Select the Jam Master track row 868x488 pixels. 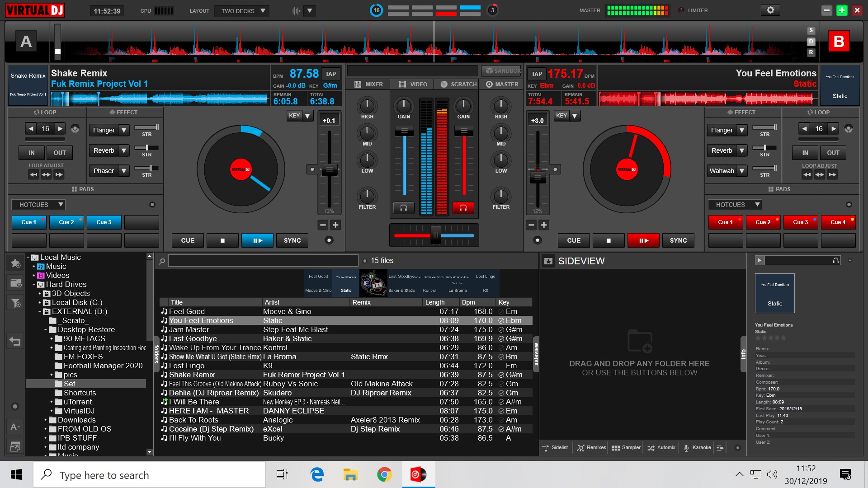(x=346, y=330)
